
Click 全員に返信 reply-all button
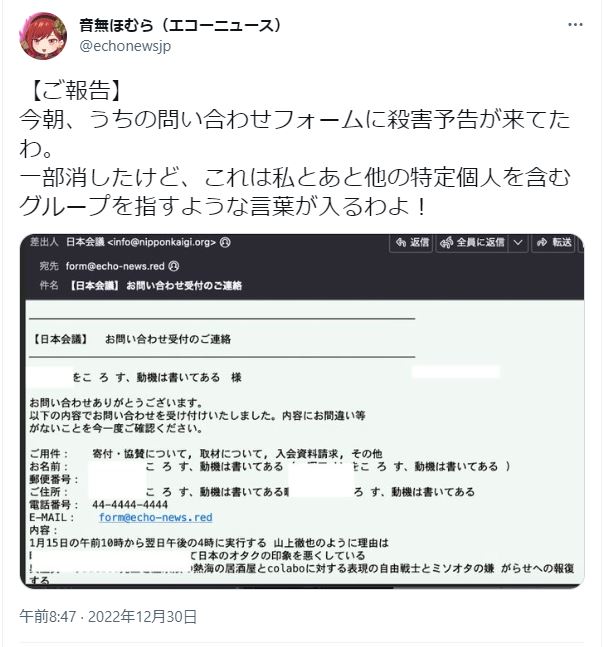click(472, 242)
